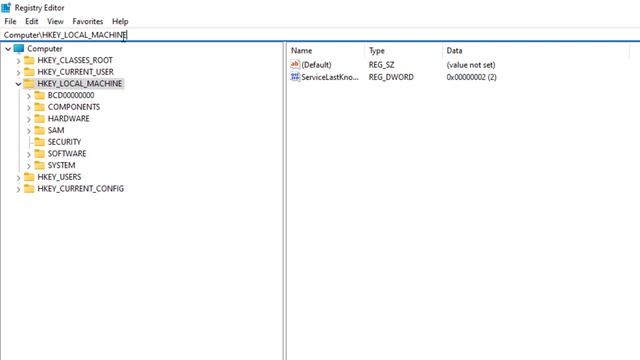The image size is (640, 360).
Task: Click the COMPONENTS folder icon
Action: [x=40, y=107]
